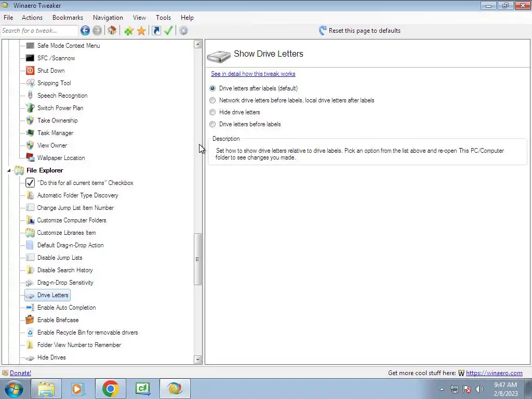
Task: Open the File menu
Action: click(x=8, y=18)
